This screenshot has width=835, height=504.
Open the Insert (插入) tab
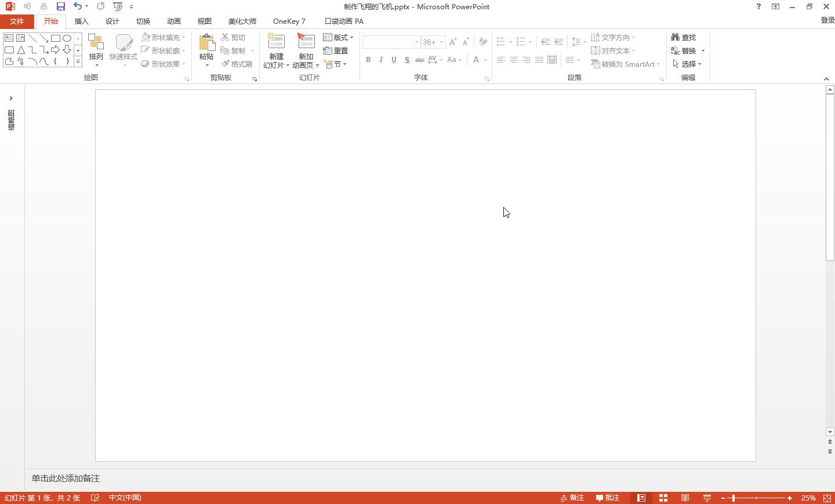[x=81, y=21]
